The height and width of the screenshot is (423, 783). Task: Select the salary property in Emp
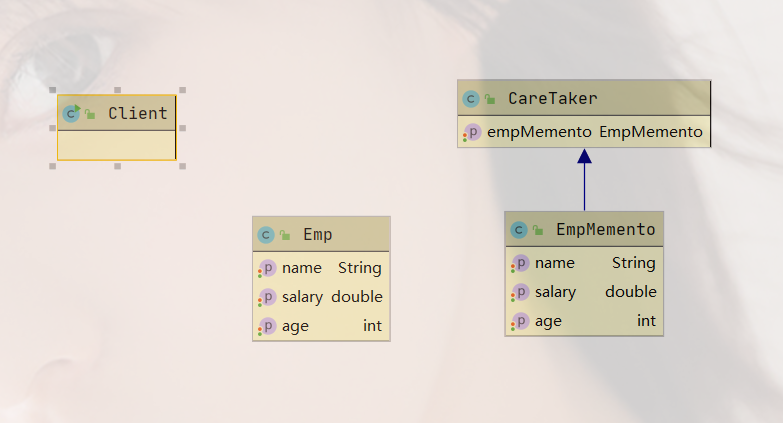point(302,297)
